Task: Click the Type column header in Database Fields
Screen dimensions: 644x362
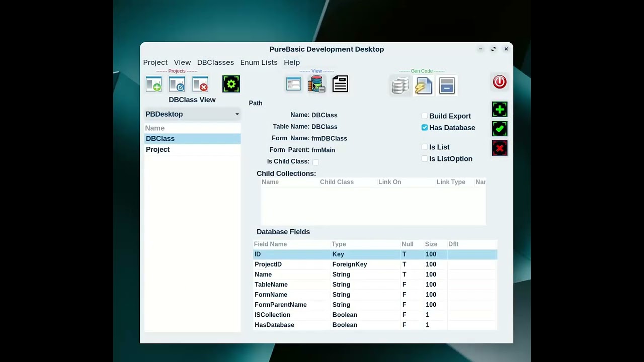Action: click(x=365, y=244)
